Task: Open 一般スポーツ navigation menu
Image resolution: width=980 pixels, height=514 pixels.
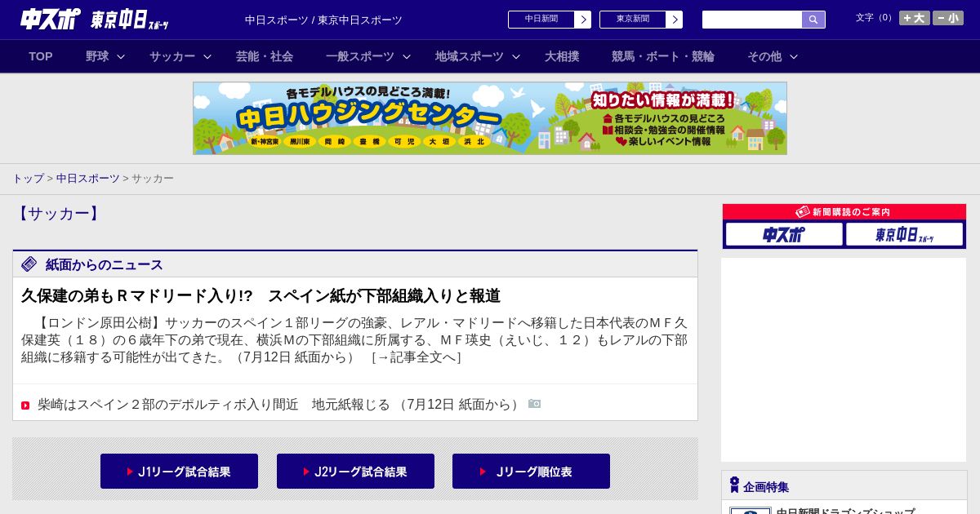Action: pos(360,56)
